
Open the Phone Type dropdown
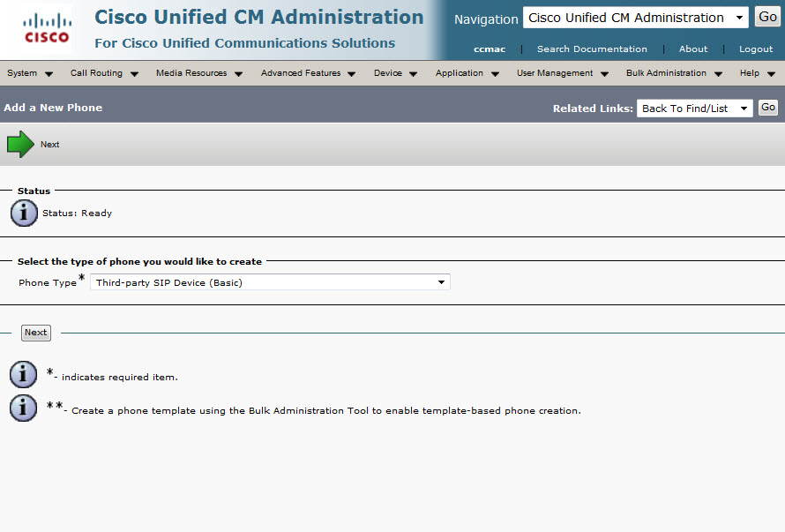(270, 282)
